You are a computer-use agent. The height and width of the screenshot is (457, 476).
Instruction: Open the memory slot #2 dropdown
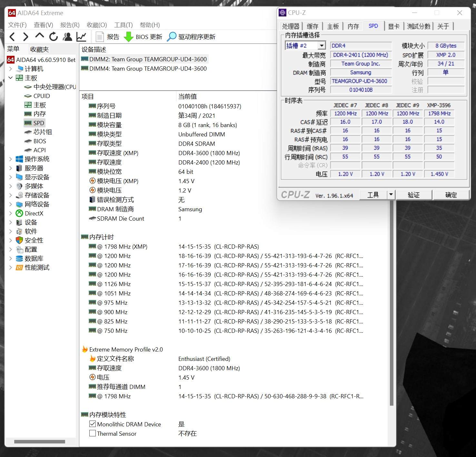click(322, 46)
